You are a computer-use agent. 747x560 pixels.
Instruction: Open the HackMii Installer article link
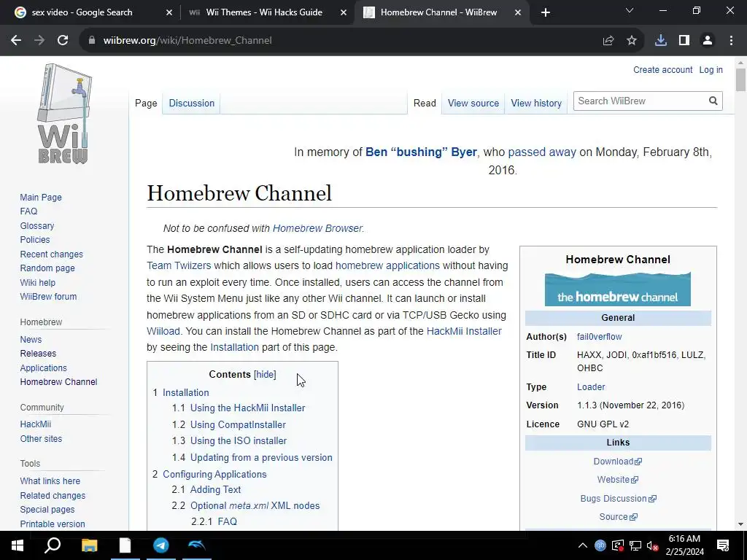coord(463,331)
